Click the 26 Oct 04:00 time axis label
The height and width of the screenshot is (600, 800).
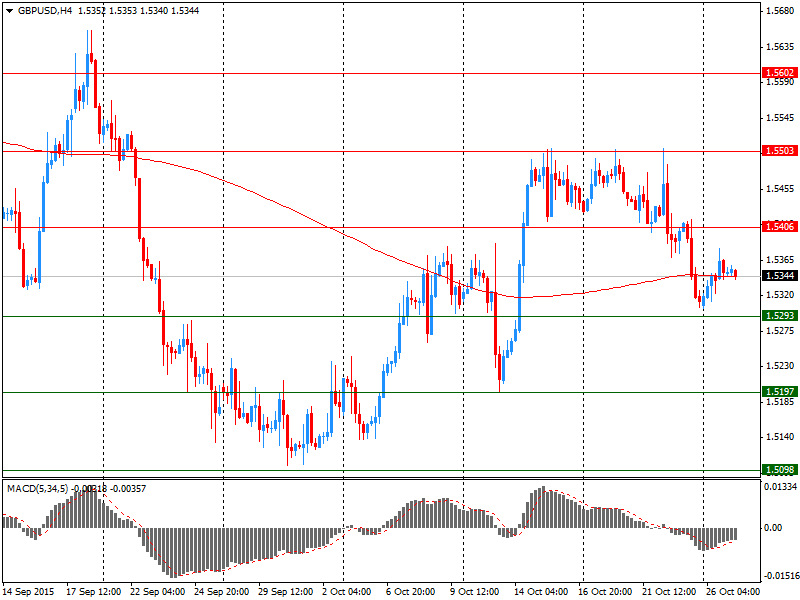(x=733, y=592)
